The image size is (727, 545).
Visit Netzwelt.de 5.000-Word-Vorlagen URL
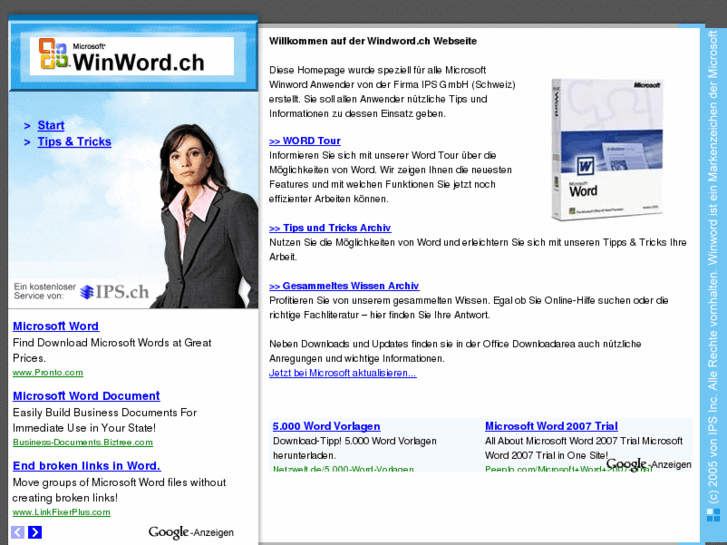(x=343, y=469)
